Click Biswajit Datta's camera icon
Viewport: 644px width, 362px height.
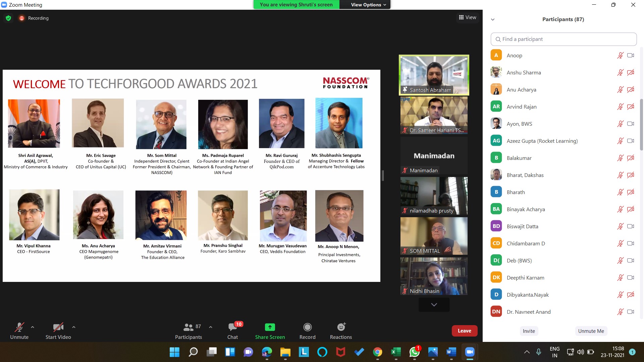coord(631,226)
